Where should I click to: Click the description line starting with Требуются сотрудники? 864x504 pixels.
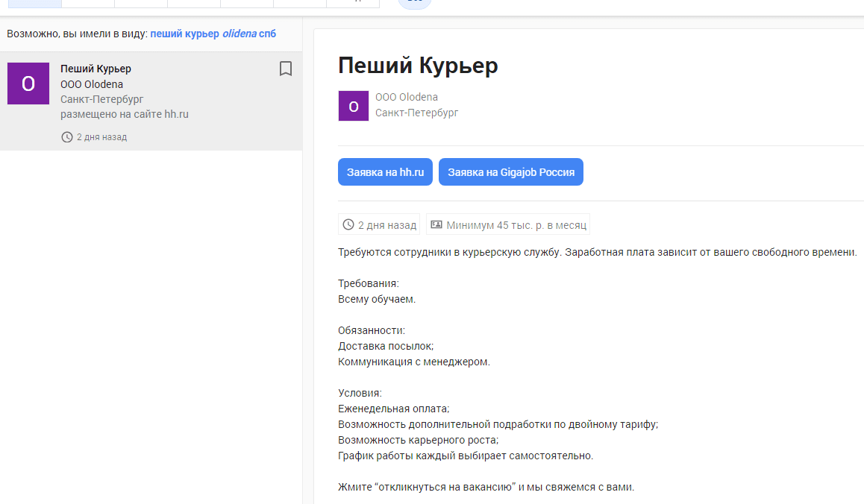(597, 252)
